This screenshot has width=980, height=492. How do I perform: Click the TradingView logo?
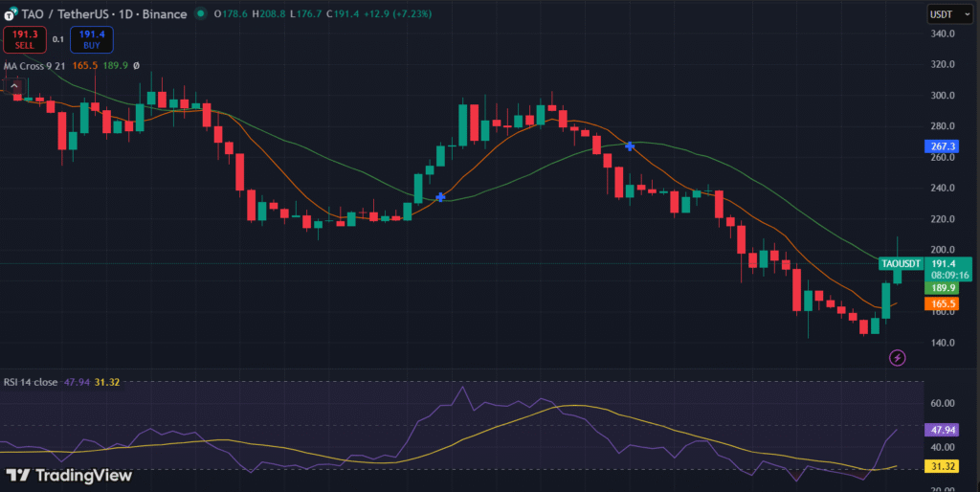point(69,475)
